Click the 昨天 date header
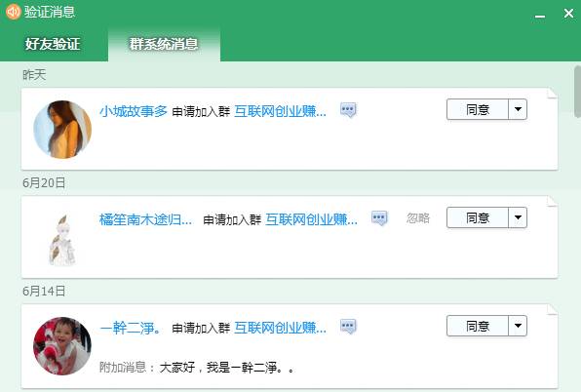This screenshot has width=581, height=392. point(34,75)
